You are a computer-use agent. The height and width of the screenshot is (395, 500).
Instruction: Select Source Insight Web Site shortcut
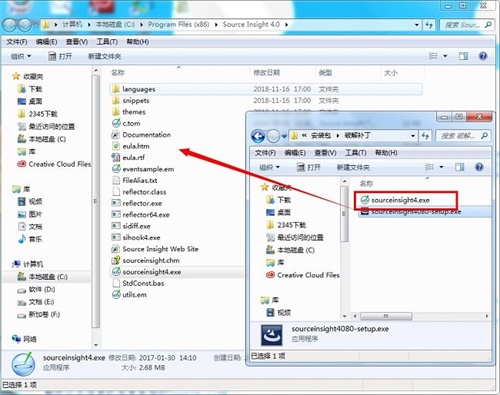point(155,249)
